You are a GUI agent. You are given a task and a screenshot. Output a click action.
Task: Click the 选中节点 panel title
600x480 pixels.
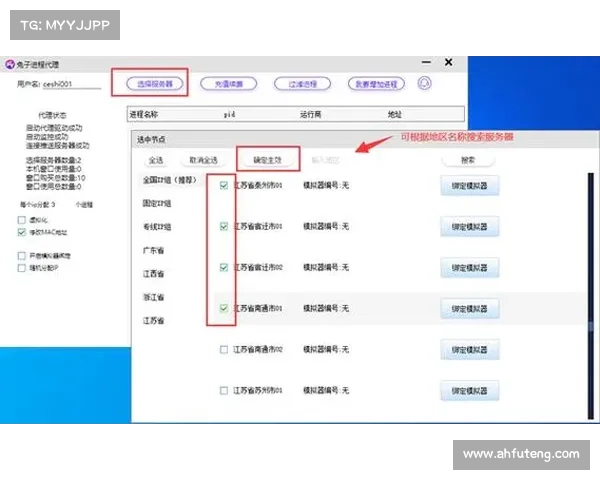click(x=151, y=140)
